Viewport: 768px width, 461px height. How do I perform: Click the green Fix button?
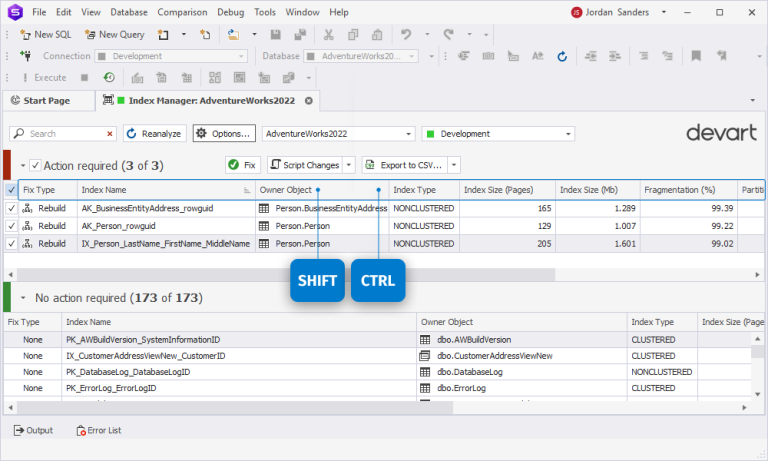(x=243, y=165)
